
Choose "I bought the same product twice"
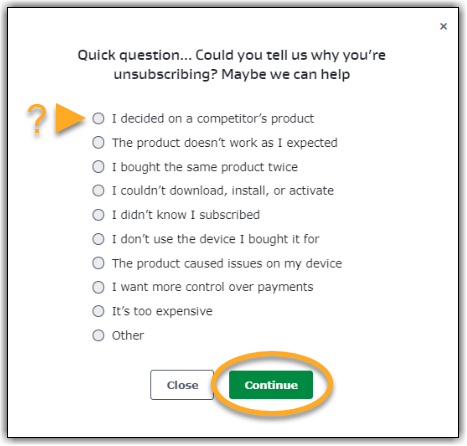[98, 166]
